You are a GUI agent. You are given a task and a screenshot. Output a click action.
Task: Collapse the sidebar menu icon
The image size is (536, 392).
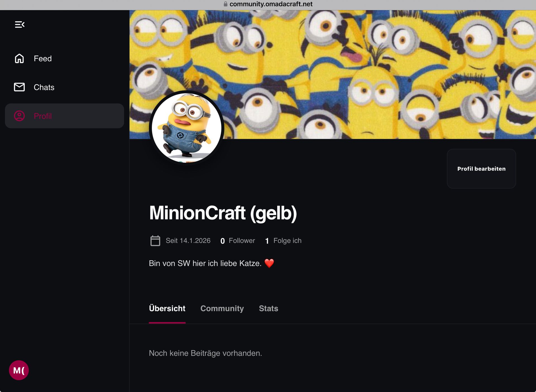point(20,25)
